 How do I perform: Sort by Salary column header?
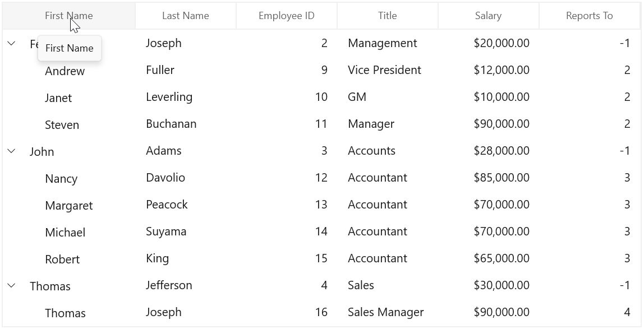[489, 16]
